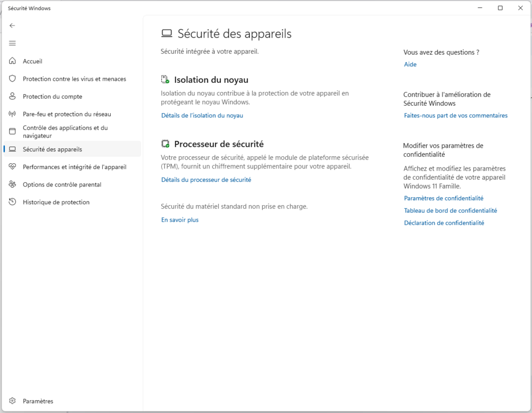Open Paramètres de confidentialité link
The height and width of the screenshot is (413, 532).
[x=444, y=198]
